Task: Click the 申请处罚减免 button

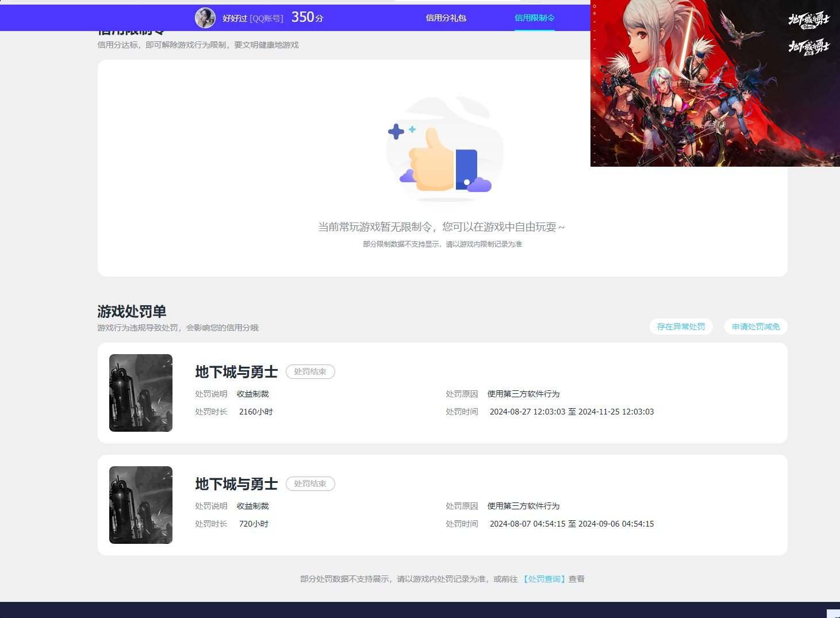Action: point(755,327)
